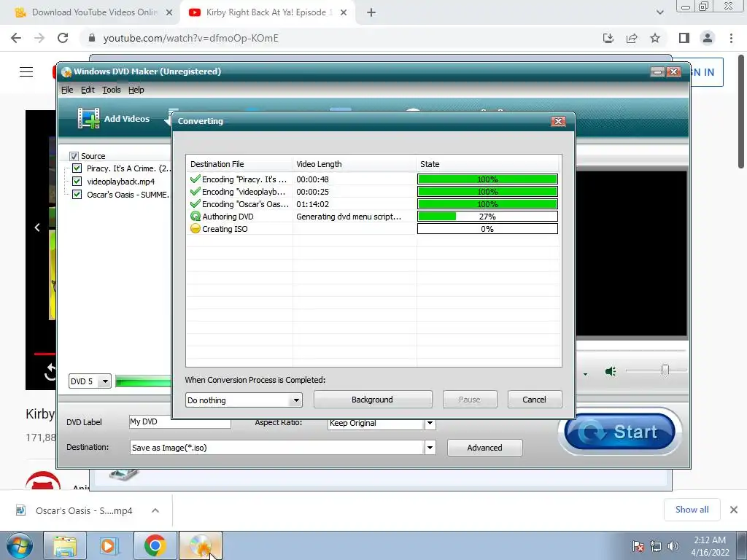The height and width of the screenshot is (560, 747).
Task: Click the Chrome address bar URL
Action: click(x=190, y=38)
